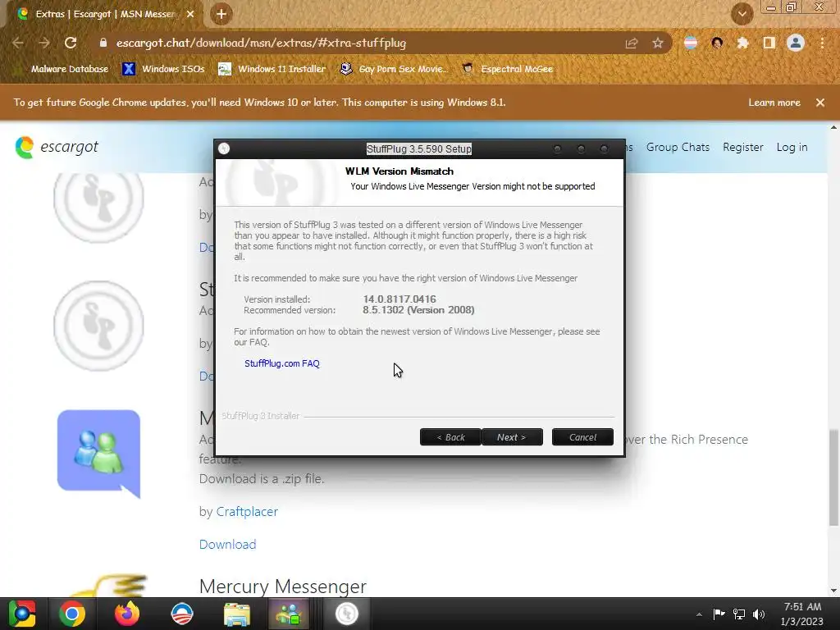The height and width of the screenshot is (630, 840).
Task: Open the StuffPlug.com FAQ link
Action: tap(282, 363)
